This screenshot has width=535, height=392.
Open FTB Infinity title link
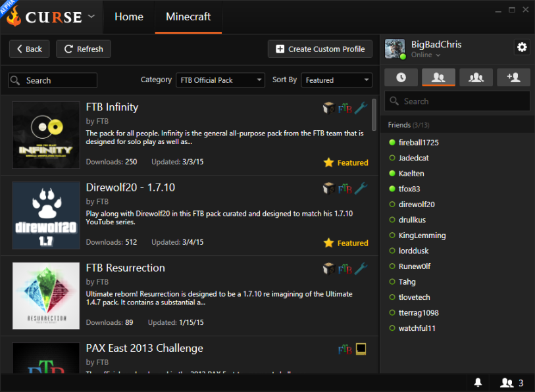tap(112, 107)
